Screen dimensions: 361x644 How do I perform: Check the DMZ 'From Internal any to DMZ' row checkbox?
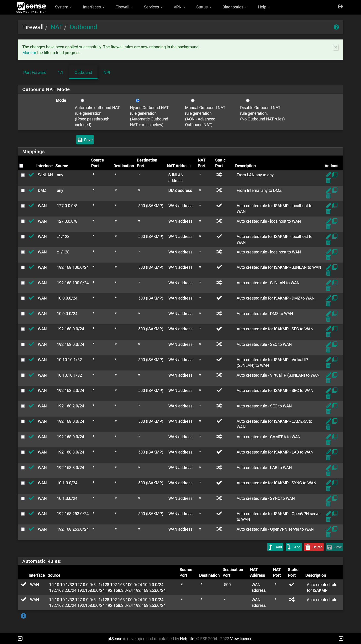click(x=23, y=190)
